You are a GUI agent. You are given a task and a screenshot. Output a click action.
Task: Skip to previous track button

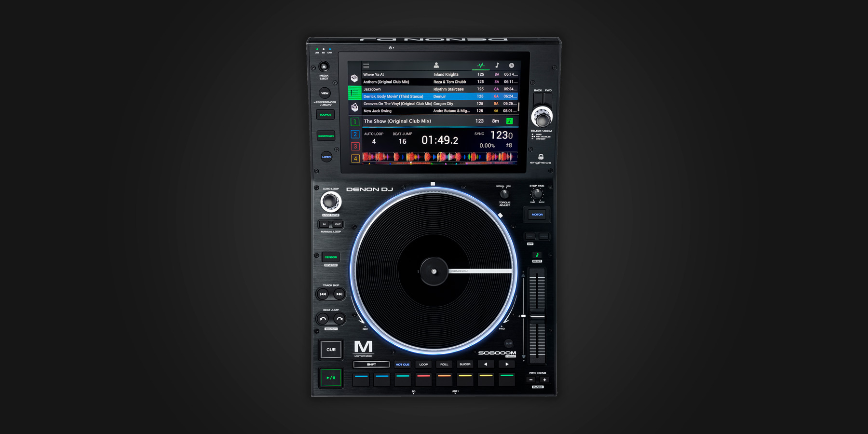click(323, 294)
